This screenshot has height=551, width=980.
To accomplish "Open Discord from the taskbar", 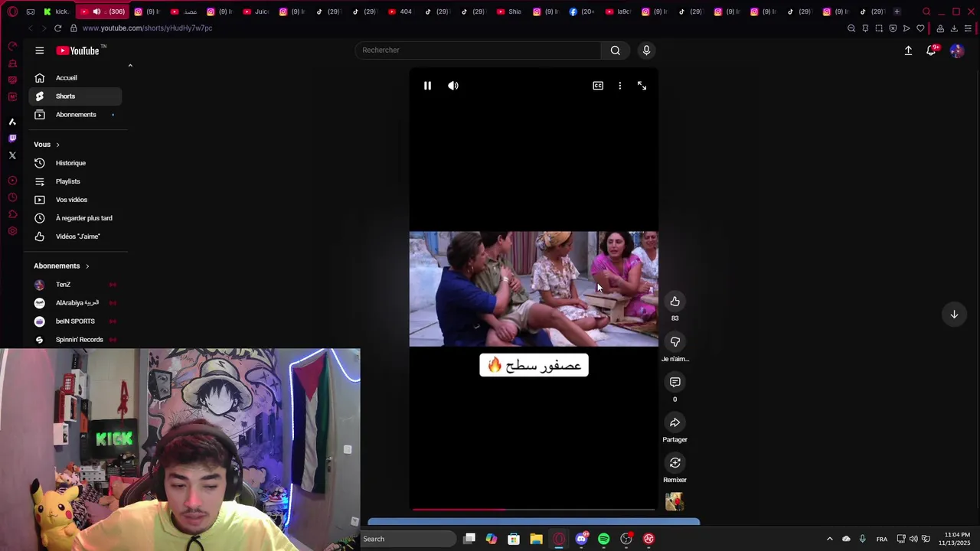I will pos(582,539).
